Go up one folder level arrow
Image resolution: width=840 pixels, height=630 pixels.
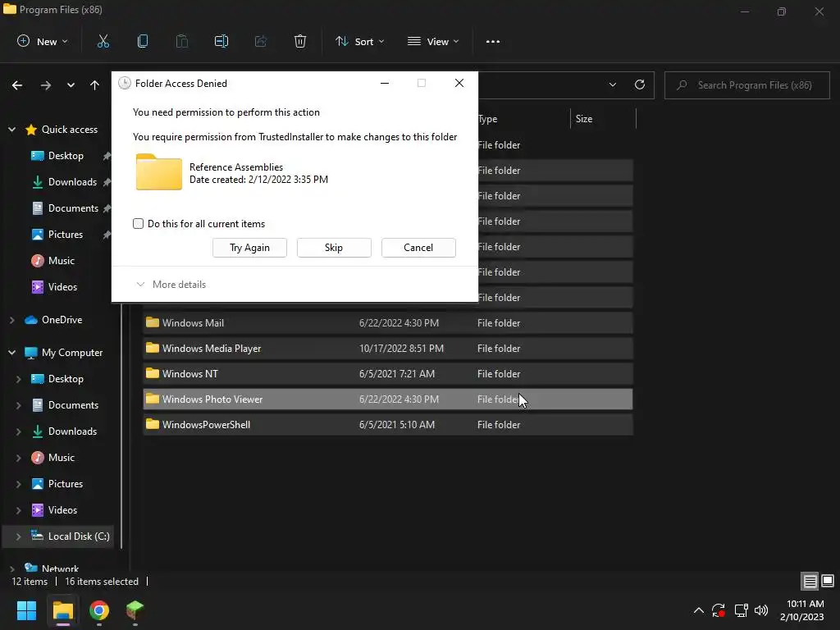(x=95, y=85)
